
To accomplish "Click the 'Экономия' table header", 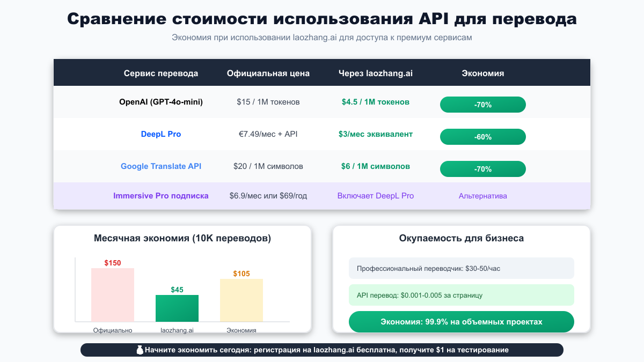I will click(482, 73).
